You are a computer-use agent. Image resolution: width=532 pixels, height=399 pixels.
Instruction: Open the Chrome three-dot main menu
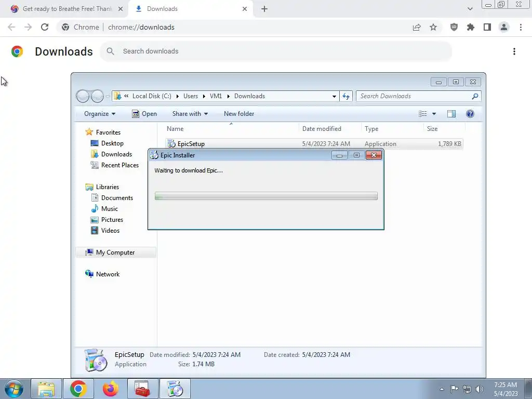click(x=521, y=27)
